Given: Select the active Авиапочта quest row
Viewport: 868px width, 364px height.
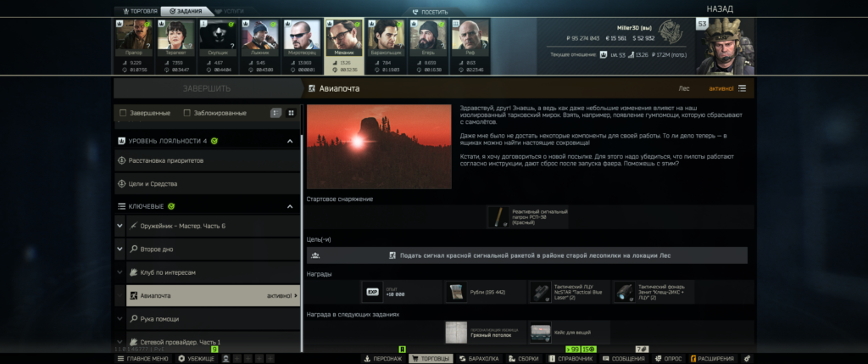Looking at the screenshot, I should 213,296.
